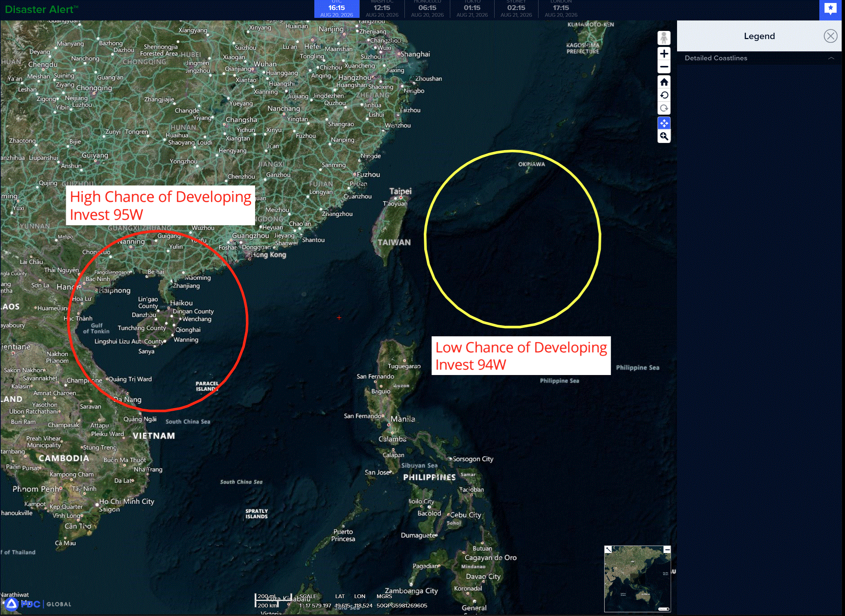The image size is (845, 616).
Task: Click the Manila label on the map
Action: click(402, 419)
